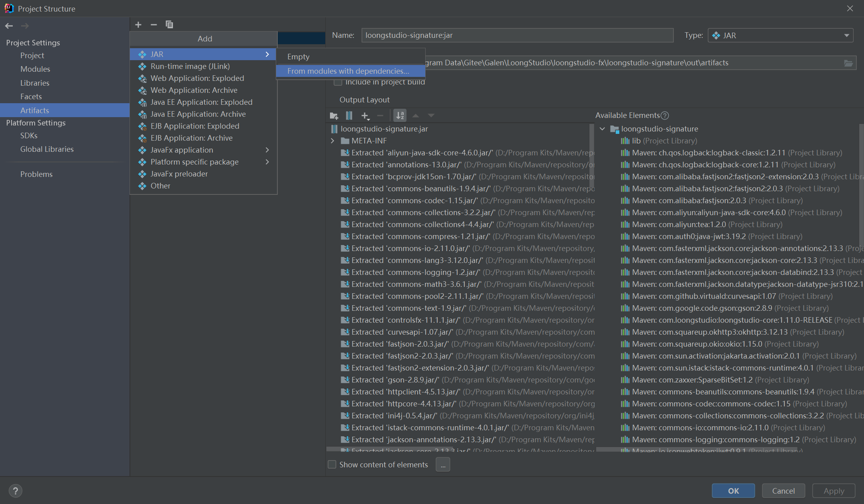
Task: Click the Cancel button
Action: click(x=783, y=491)
